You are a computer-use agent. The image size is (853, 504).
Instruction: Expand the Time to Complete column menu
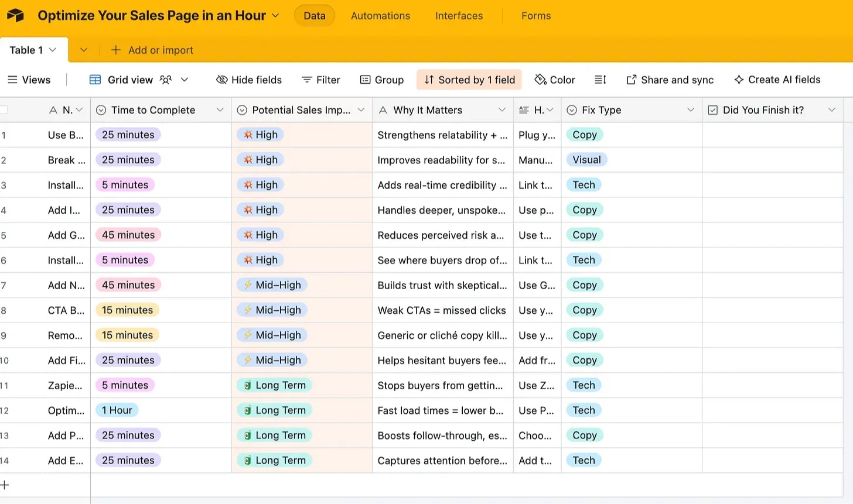tap(220, 110)
